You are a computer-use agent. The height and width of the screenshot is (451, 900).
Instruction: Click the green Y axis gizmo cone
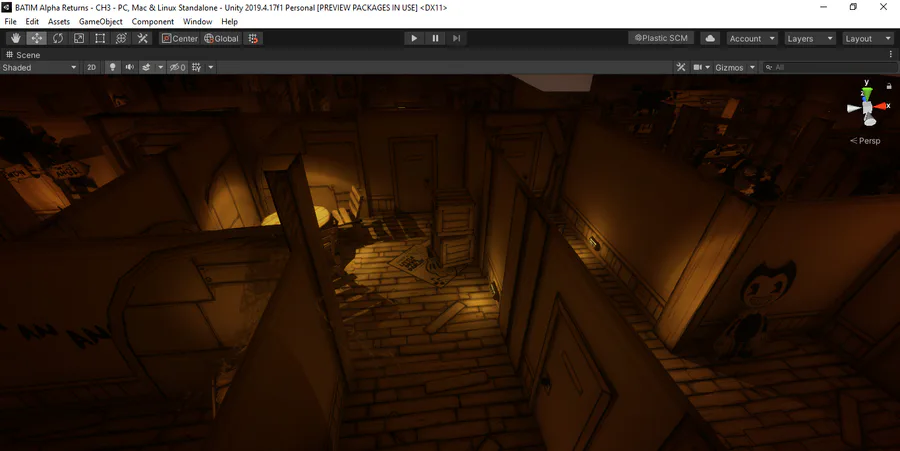(x=867, y=93)
